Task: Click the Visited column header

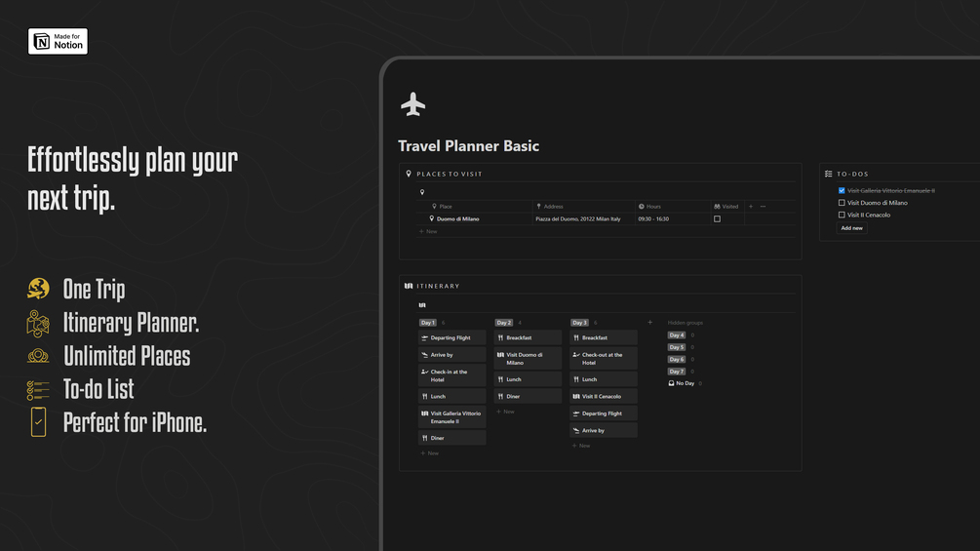Action: [726, 206]
